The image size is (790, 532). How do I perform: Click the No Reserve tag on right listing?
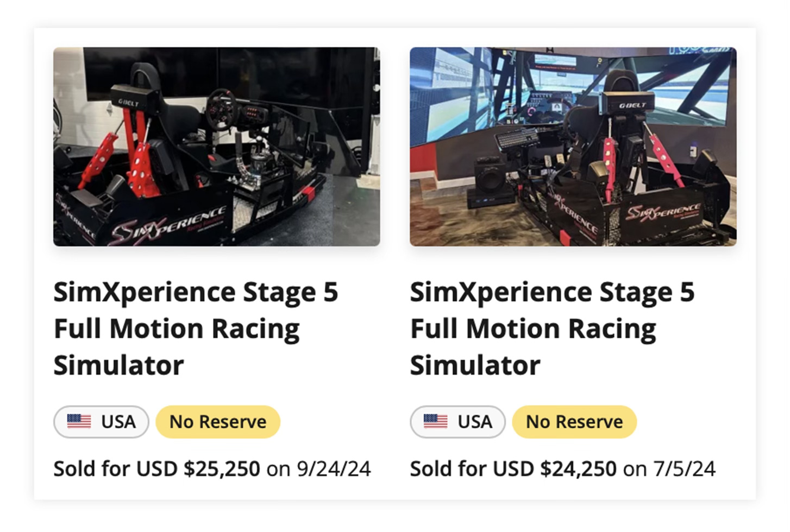pos(574,422)
